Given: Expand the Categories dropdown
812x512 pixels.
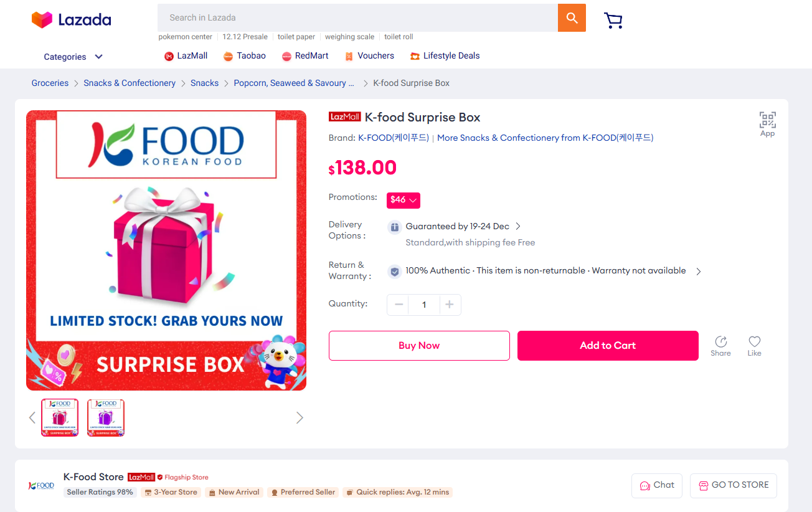Looking at the screenshot, I should pos(73,57).
